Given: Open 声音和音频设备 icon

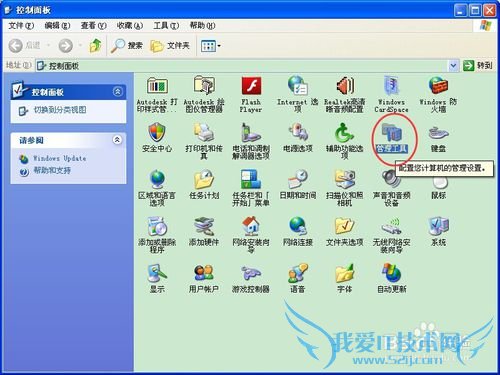Looking at the screenshot, I should [391, 179].
